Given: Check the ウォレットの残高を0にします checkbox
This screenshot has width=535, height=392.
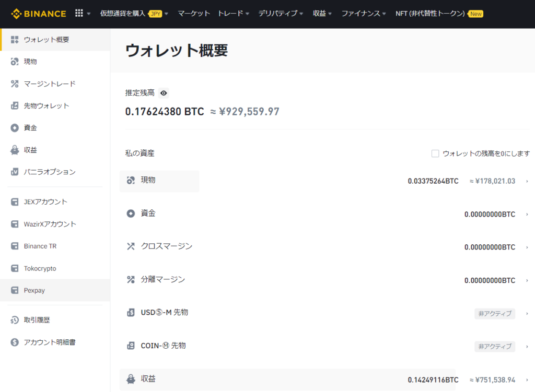Looking at the screenshot, I should click(435, 153).
